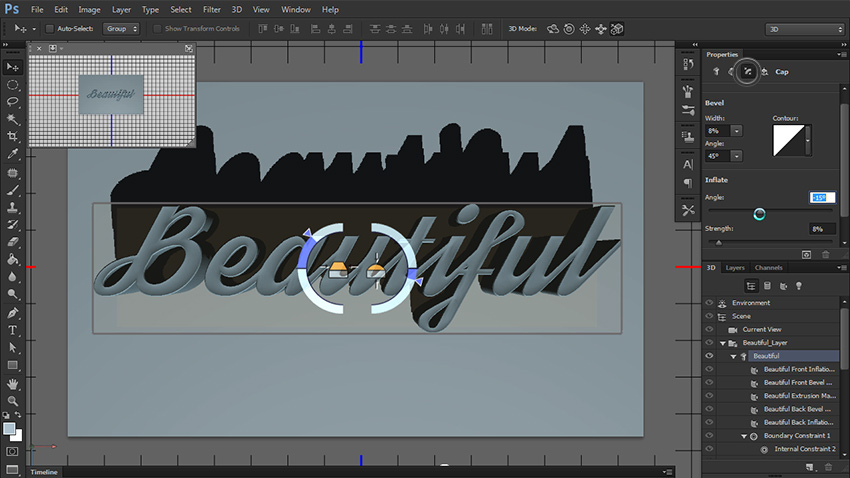Enable the Auto-Select checkbox

50,29
